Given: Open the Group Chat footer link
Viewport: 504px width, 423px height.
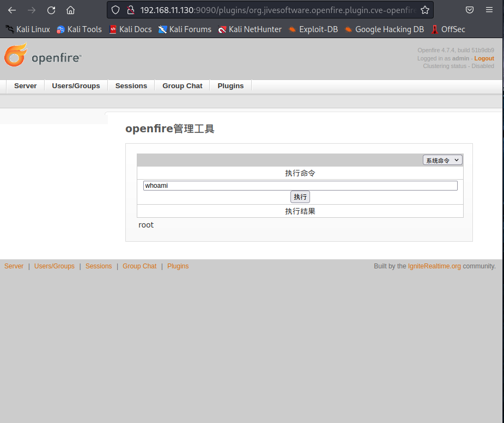Looking at the screenshot, I should point(139,266).
